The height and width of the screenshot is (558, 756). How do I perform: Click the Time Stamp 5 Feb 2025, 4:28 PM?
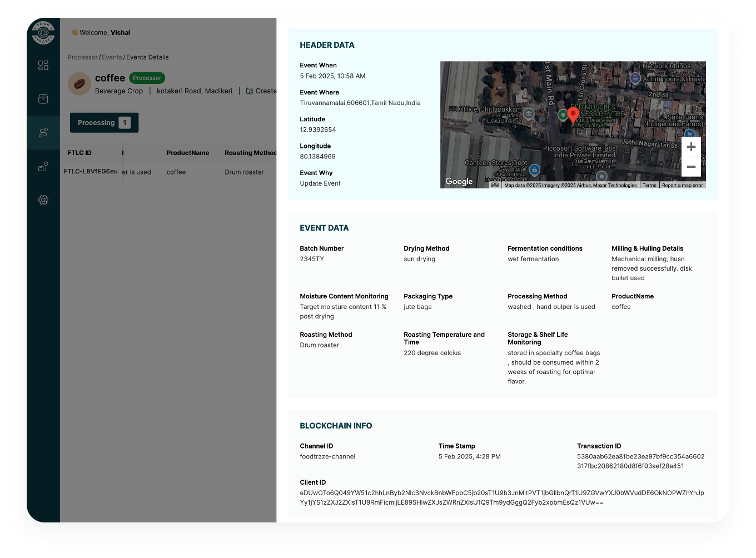tap(470, 457)
